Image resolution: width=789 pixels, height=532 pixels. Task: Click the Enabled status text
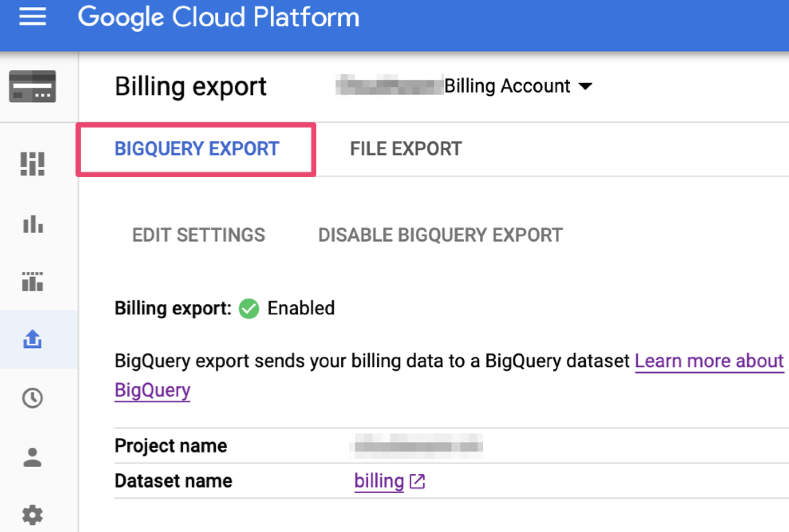pos(301,309)
